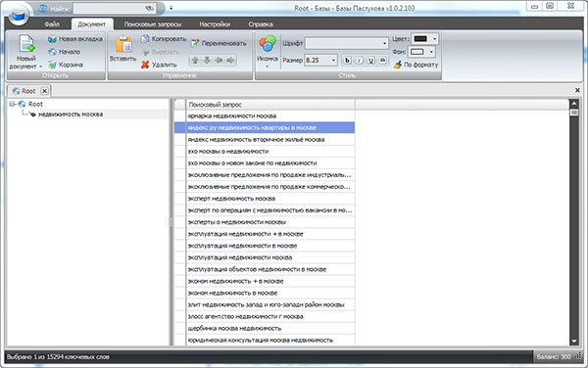The image size is (588, 368).
Task: Click the move left arrow icon
Action: point(219,61)
